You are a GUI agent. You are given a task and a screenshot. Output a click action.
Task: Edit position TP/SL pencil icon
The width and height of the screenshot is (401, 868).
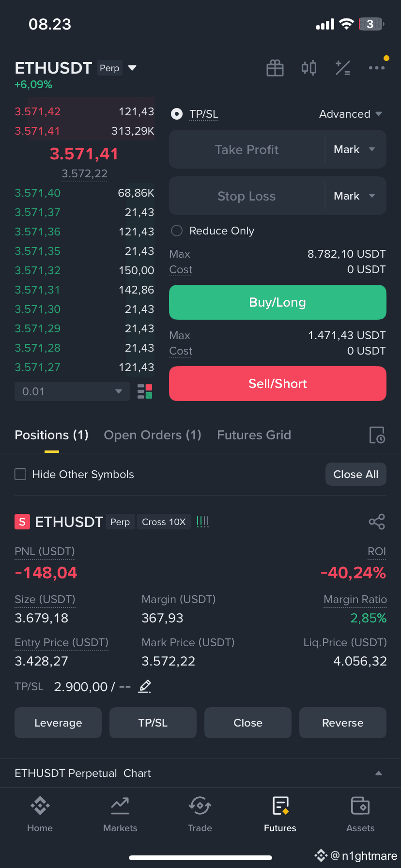(x=145, y=686)
